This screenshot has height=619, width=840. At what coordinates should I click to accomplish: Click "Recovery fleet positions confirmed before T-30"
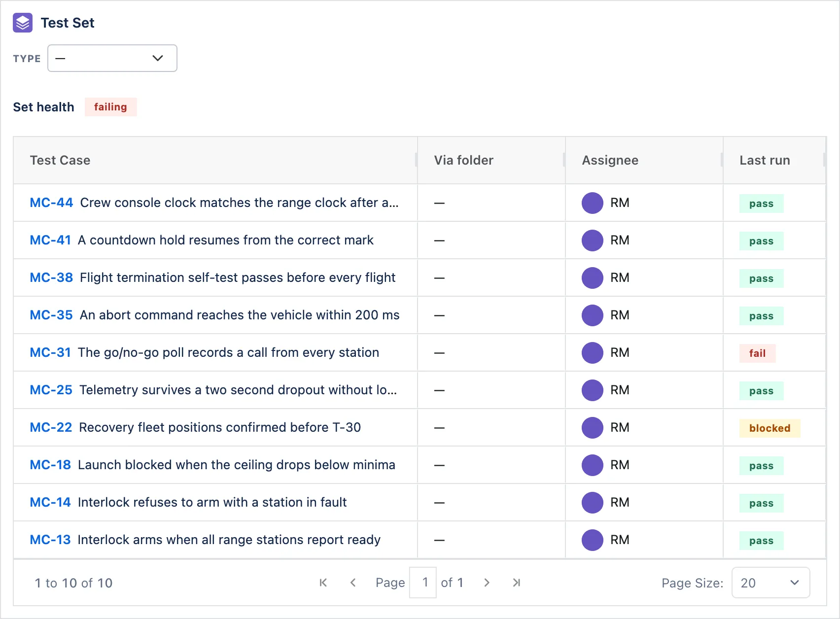[220, 427]
